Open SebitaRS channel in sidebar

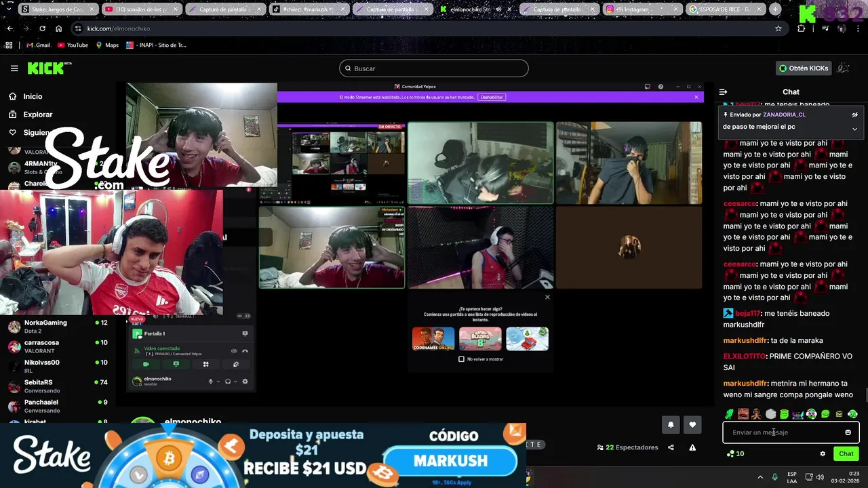point(58,386)
